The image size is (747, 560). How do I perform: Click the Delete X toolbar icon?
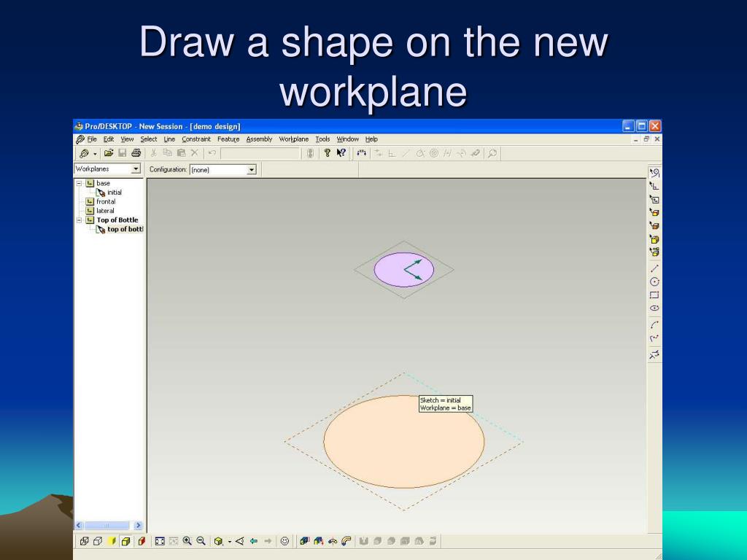[x=194, y=153]
